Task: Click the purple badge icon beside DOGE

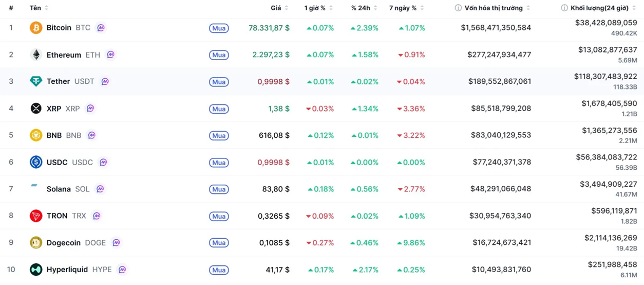Action: click(117, 243)
